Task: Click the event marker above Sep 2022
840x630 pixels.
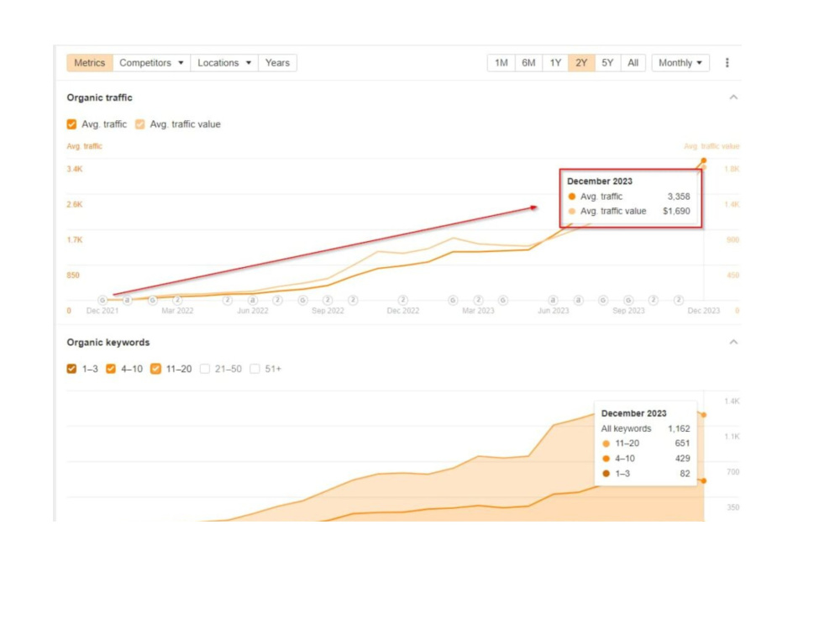Action: click(x=328, y=300)
